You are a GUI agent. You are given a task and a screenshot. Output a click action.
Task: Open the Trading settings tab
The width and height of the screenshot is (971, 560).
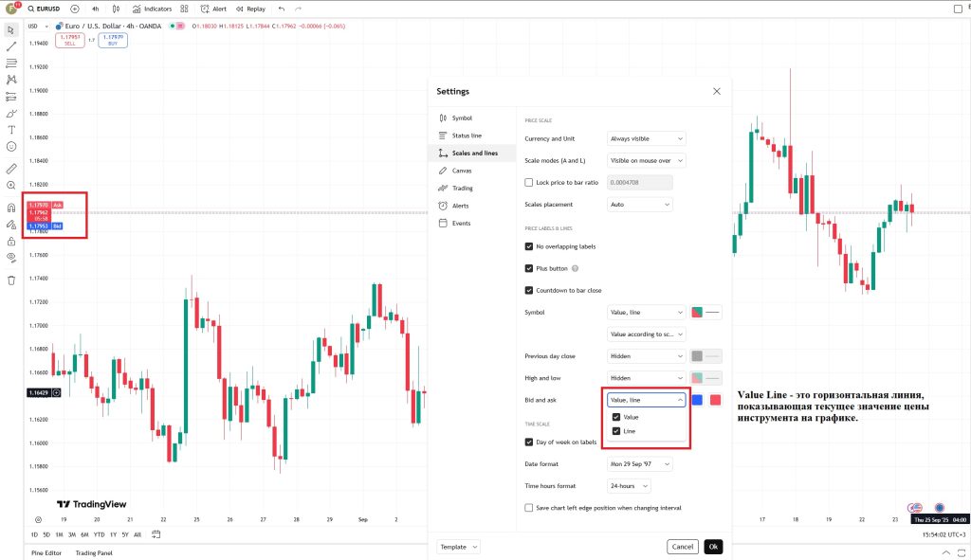(472, 189)
